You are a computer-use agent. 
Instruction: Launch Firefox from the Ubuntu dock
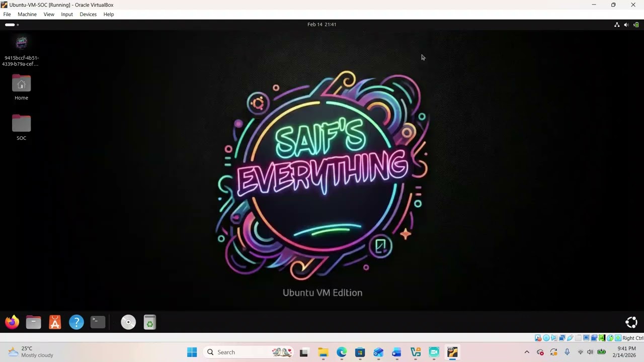(x=12, y=322)
